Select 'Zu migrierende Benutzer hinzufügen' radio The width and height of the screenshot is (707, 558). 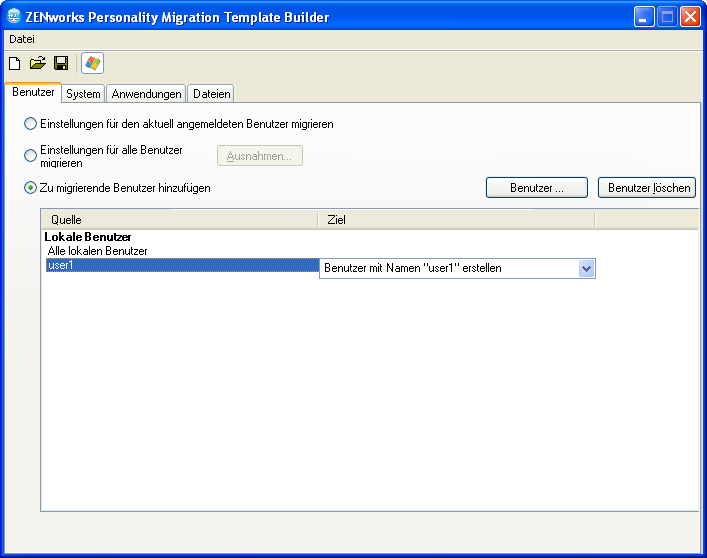[30, 188]
